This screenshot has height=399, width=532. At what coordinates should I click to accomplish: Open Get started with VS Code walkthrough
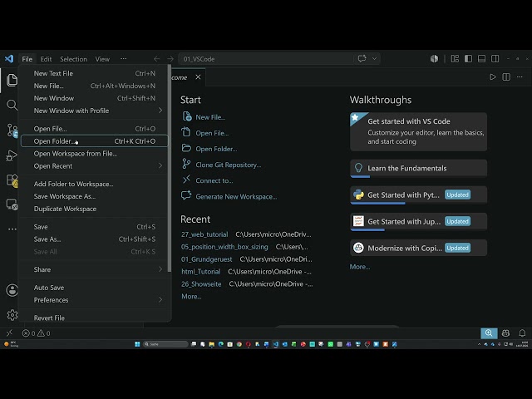pos(418,131)
